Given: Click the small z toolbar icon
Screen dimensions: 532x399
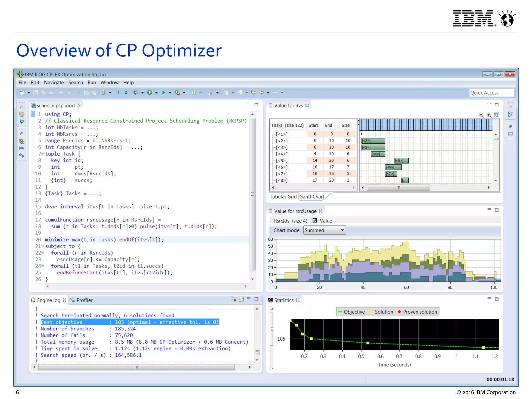Looking at the screenshot, I should pyautogui.click(x=118, y=92).
